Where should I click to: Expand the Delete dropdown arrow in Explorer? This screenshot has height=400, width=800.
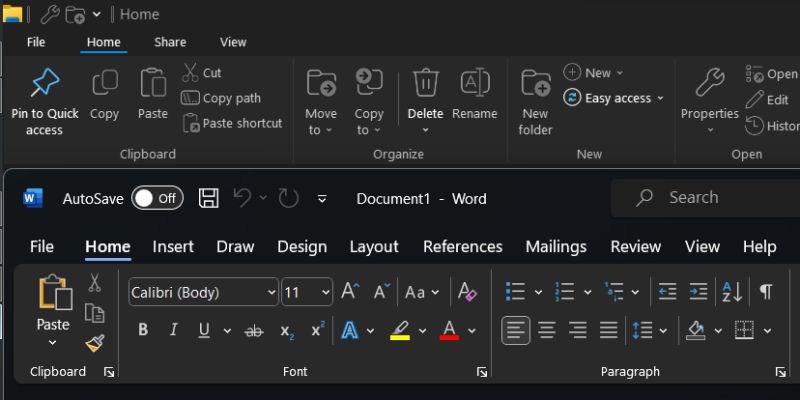(426, 131)
